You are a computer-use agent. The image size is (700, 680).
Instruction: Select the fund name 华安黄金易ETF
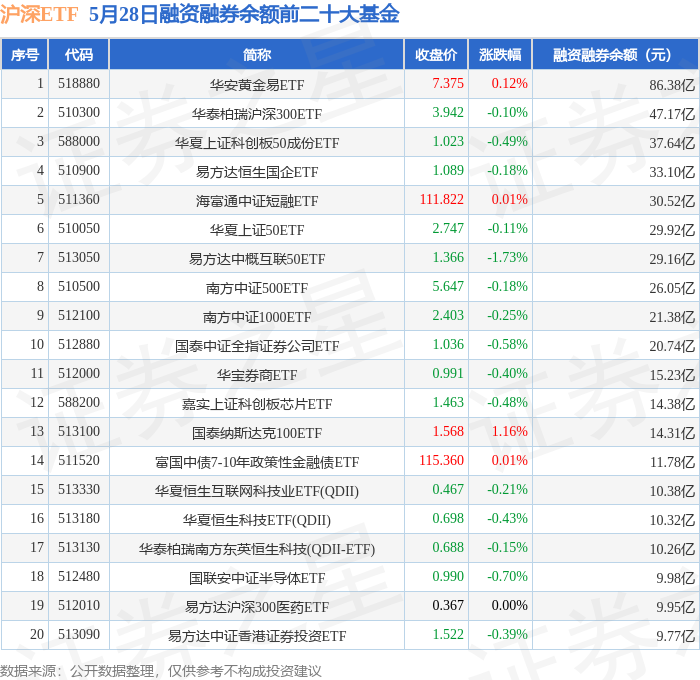[257, 85]
